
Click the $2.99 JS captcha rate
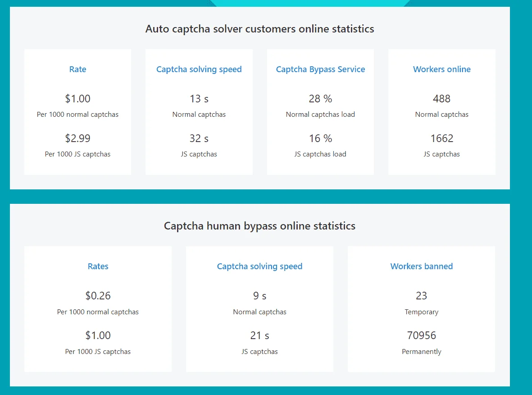pos(77,138)
